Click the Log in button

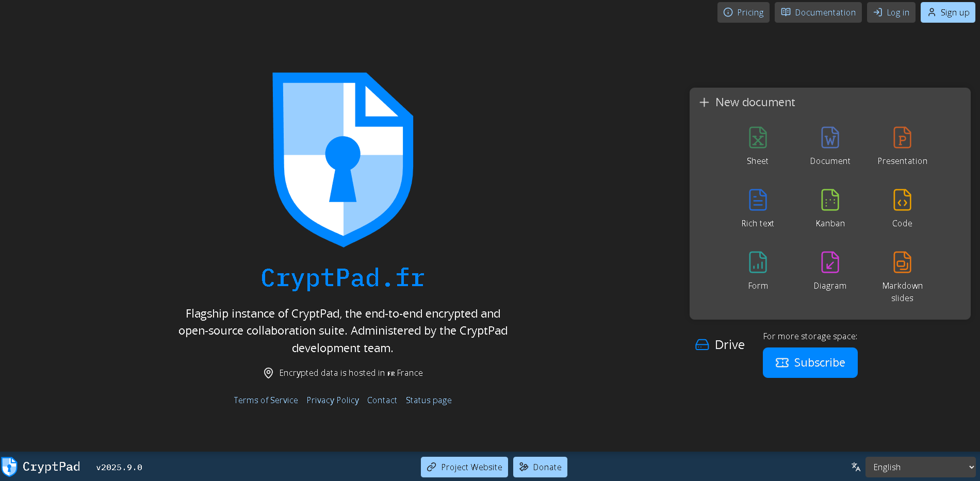click(891, 12)
